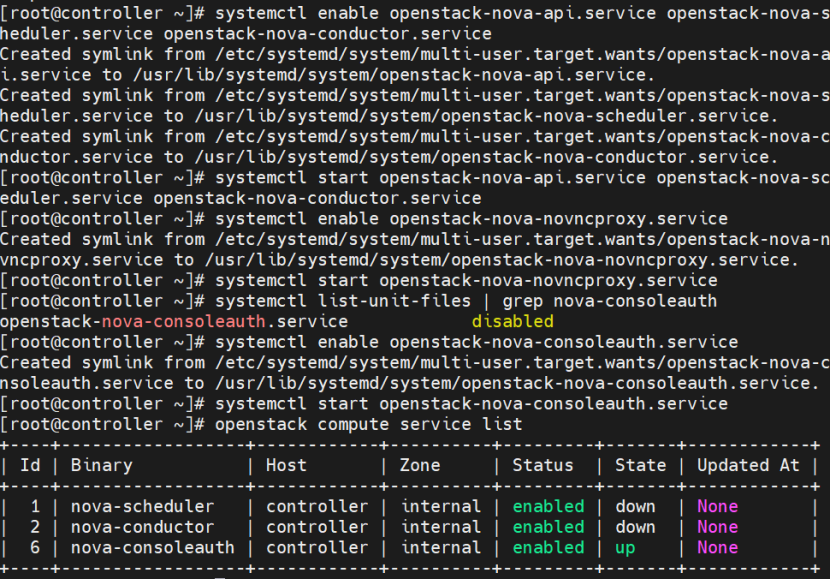
Task: Click the 'systemctl start openstack-nova-novncproxy.service' command
Action: (x=466, y=280)
